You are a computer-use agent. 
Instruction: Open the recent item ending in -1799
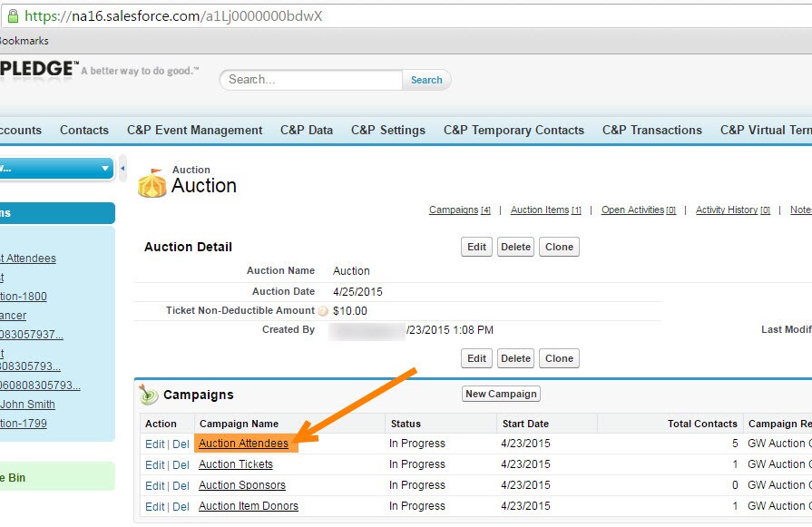pos(24,424)
